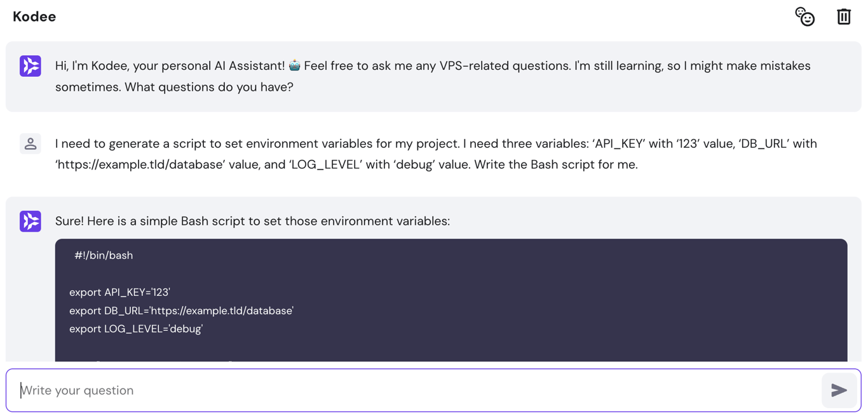Click the Kodee avatar beside the script reply
The height and width of the screenshot is (419, 868).
point(30,221)
